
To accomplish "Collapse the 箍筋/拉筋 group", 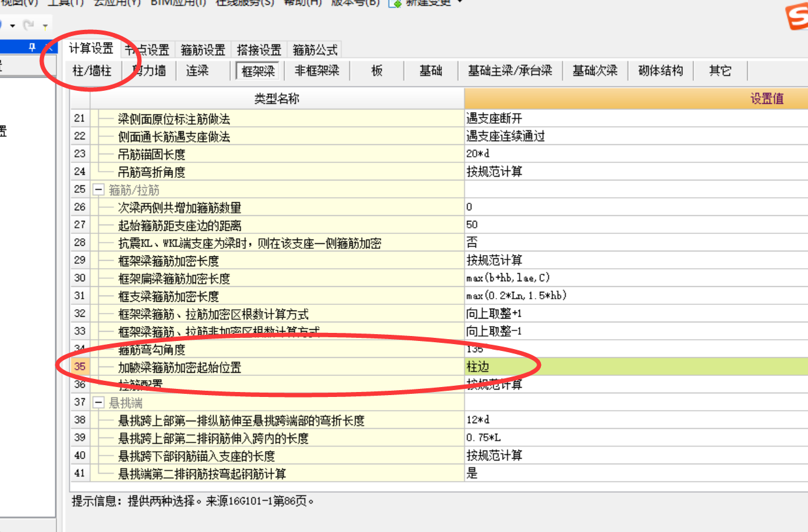I will click(98, 189).
